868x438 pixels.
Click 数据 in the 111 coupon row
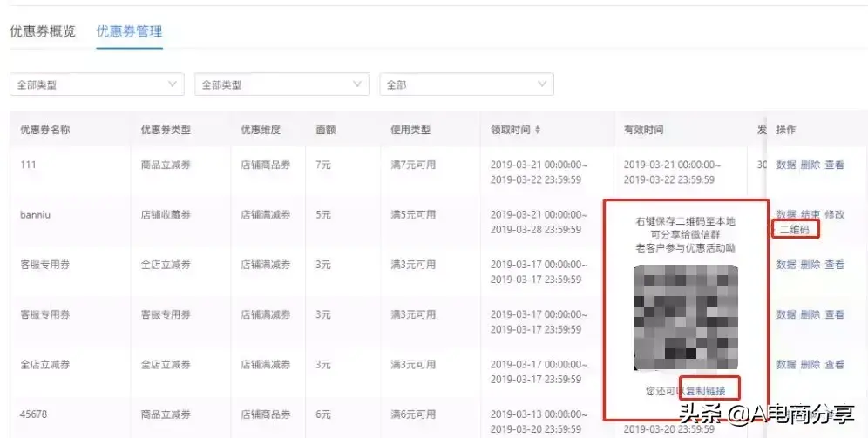pyautogui.click(x=786, y=165)
